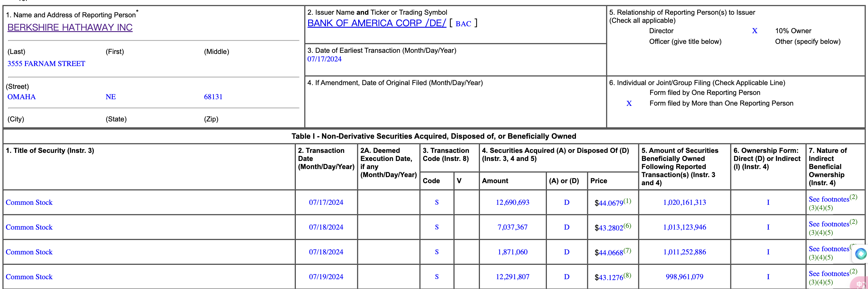Select the 1,020,161,313 beneficially owned amount
The height and width of the screenshot is (289, 868).
click(x=684, y=202)
